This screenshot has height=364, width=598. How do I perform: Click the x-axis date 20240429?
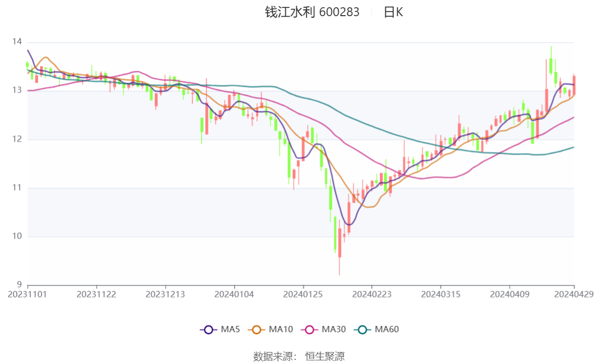tap(574, 294)
